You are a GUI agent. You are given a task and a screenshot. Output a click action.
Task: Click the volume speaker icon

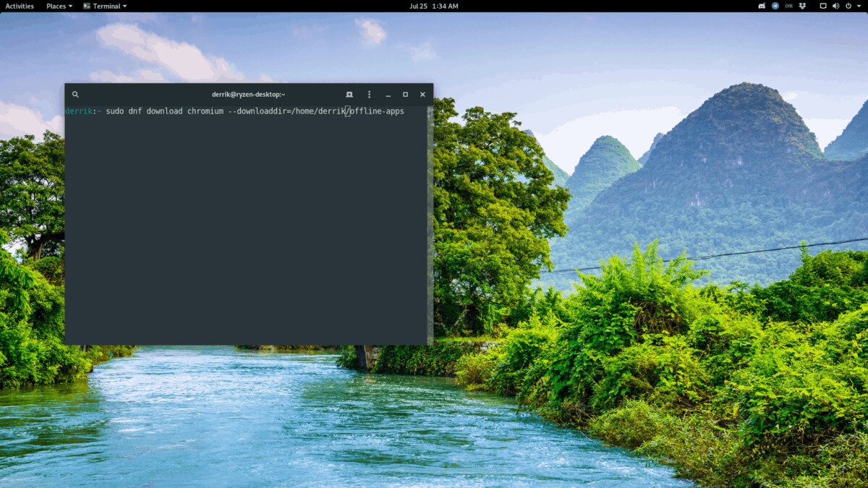[x=835, y=6]
